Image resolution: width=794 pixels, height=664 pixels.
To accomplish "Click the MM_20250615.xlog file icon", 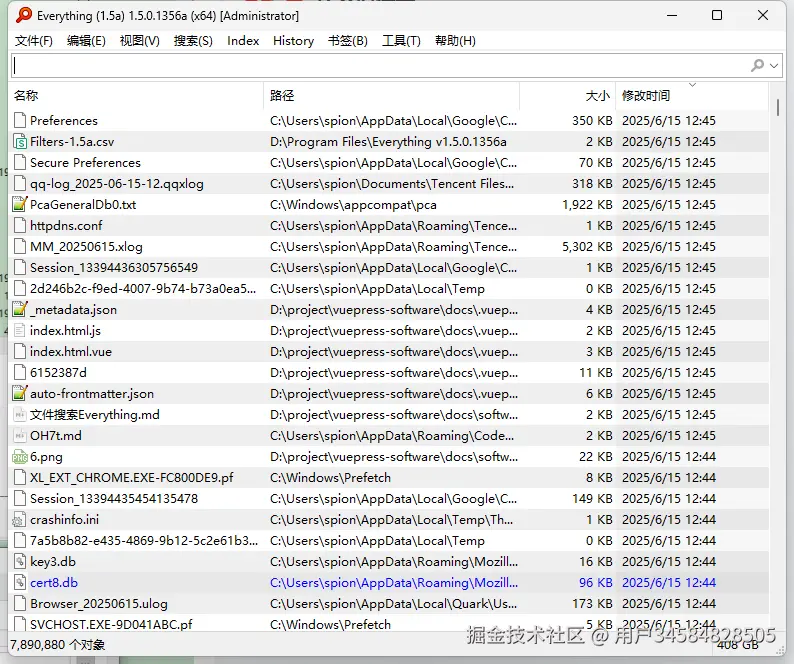I will point(20,247).
